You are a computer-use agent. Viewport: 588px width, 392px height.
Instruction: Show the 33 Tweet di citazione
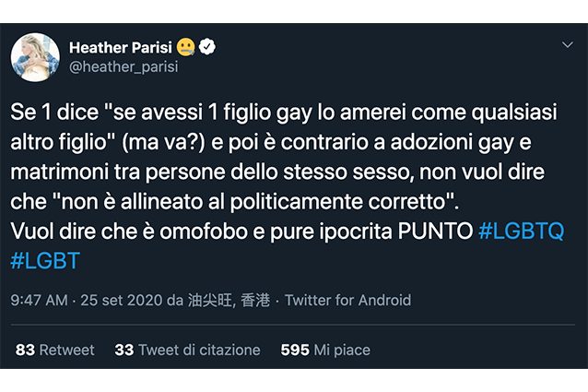click(187, 350)
